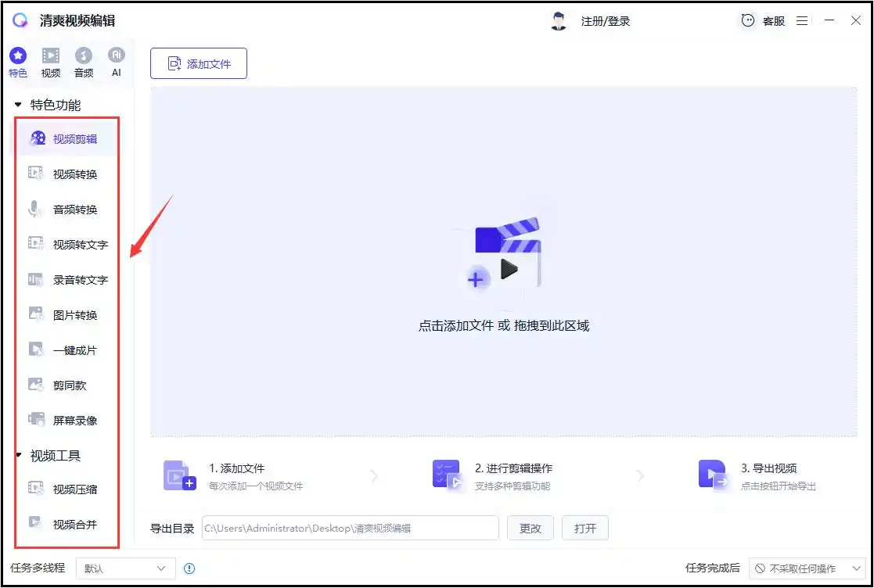Select the 视频剪辑 icon in sidebar
Viewport: 874px width, 588px height.
click(x=37, y=139)
